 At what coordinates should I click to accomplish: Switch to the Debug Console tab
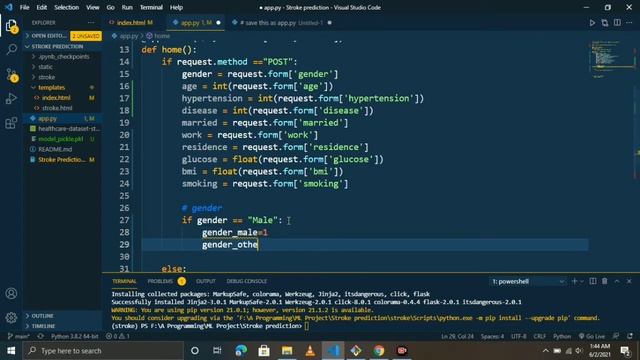point(247,281)
